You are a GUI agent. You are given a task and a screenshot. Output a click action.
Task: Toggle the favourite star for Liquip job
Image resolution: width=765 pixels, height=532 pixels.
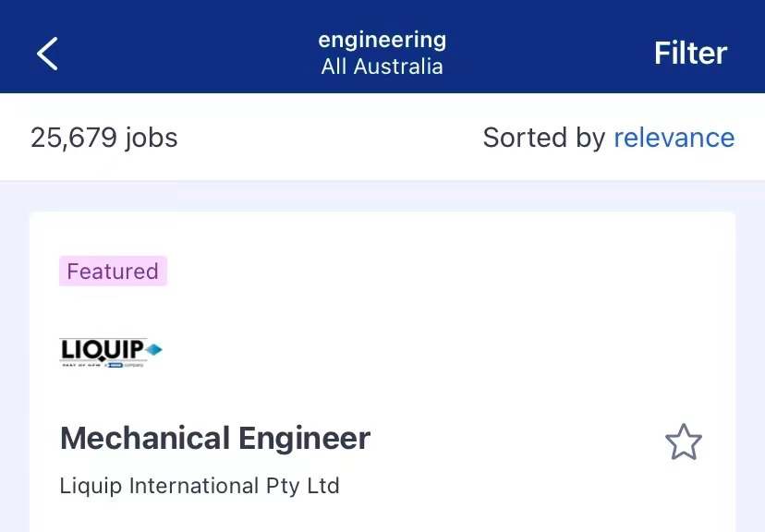(684, 442)
